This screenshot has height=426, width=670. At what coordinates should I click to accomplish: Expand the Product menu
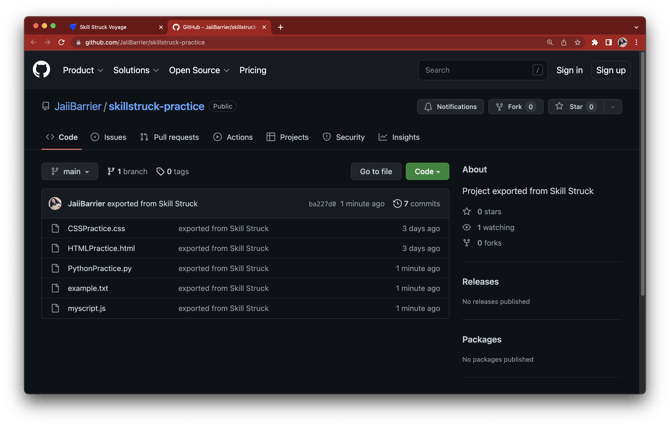pyautogui.click(x=83, y=70)
